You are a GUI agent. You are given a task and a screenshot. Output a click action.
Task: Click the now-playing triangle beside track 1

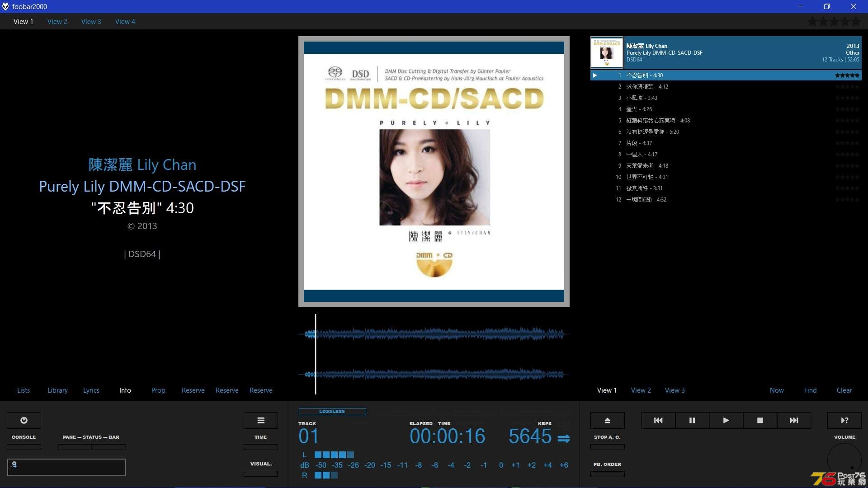(x=595, y=75)
